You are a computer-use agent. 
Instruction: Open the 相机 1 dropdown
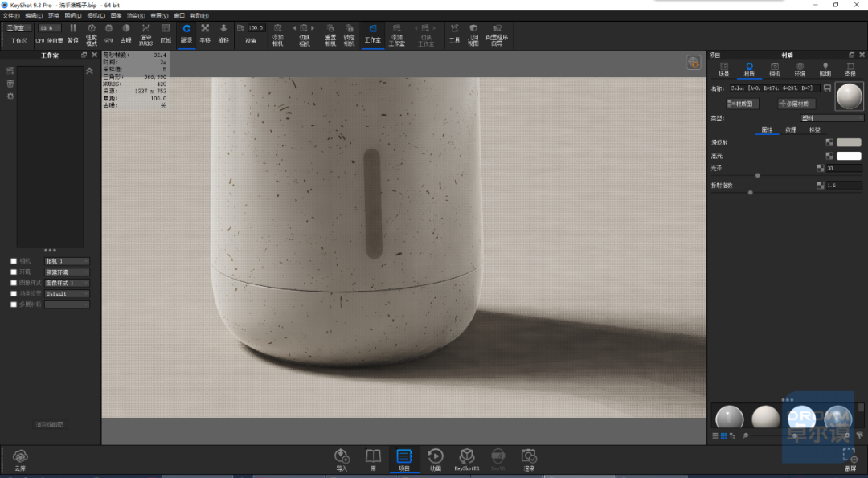point(67,261)
